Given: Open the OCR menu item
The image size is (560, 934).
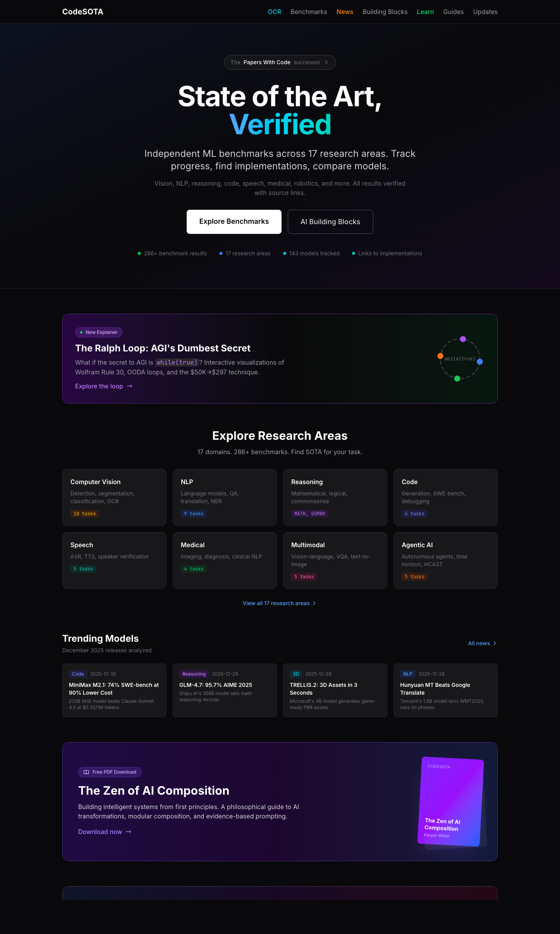Looking at the screenshot, I should (x=275, y=12).
